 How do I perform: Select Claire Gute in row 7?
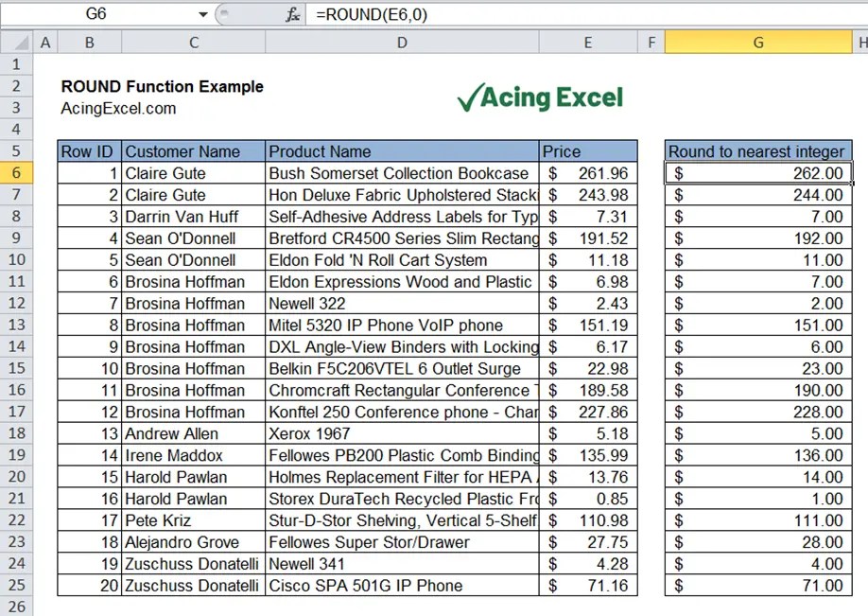tap(193, 194)
